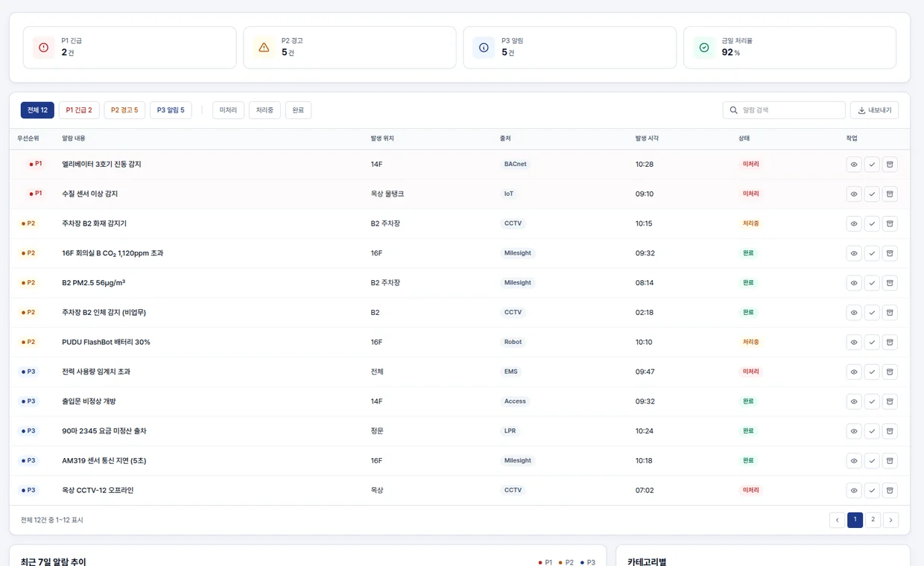The image size is (924, 566).
Task: Click the BACnet source tag
Action: 515,164
